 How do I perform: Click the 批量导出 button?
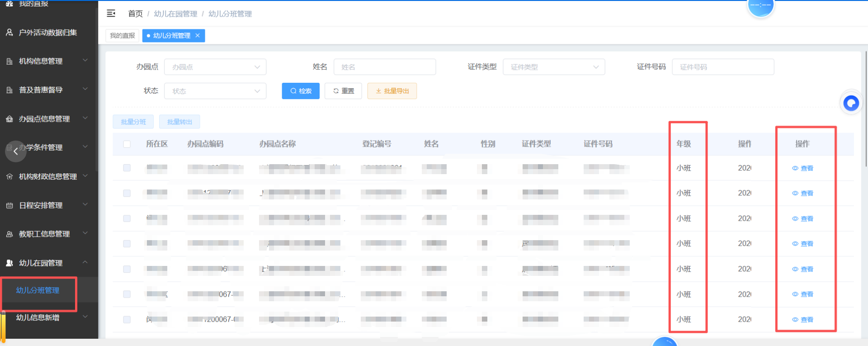click(392, 91)
